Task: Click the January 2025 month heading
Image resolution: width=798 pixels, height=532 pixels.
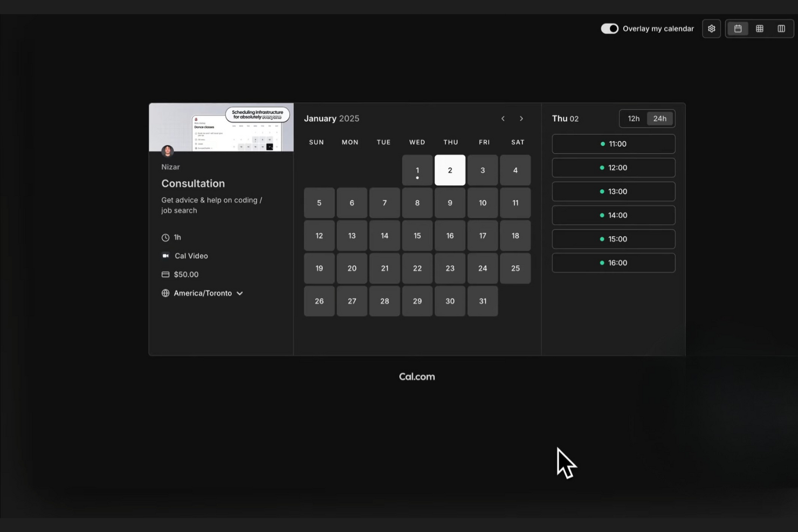Action: (x=332, y=119)
